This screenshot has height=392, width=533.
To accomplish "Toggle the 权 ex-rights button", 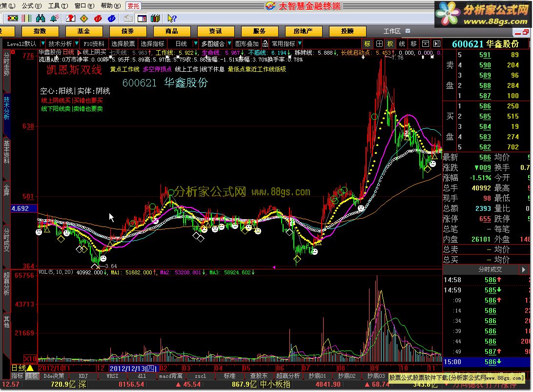I will [390, 43].
